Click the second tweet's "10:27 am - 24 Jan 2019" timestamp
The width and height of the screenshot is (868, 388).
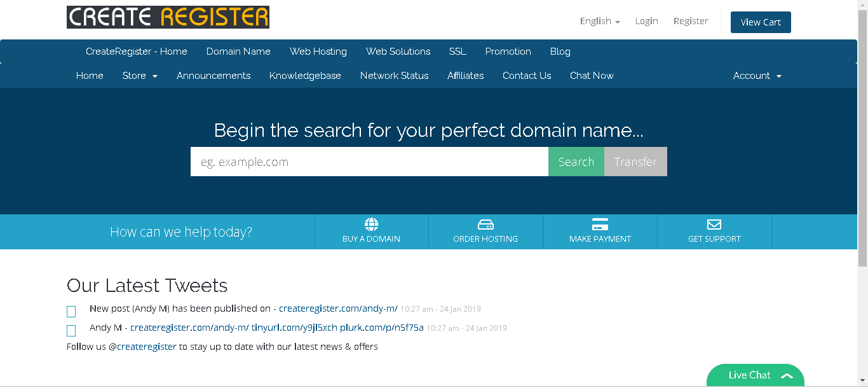click(466, 328)
